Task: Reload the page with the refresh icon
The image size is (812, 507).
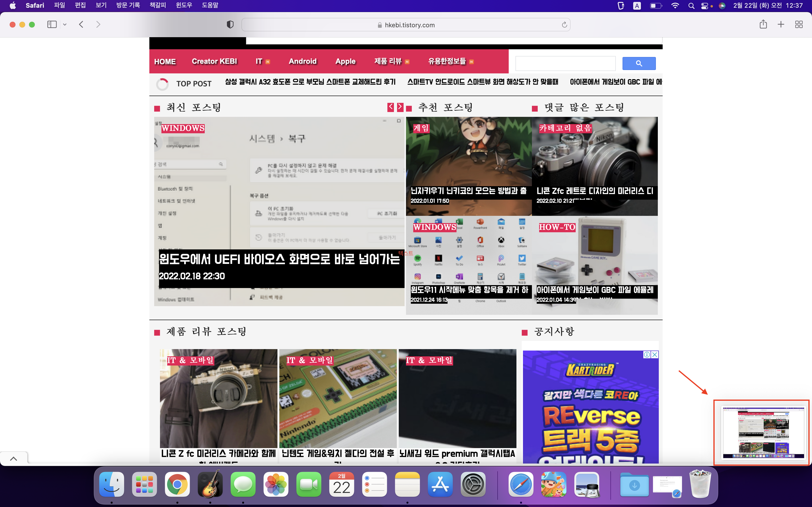Action: pyautogui.click(x=564, y=25)
